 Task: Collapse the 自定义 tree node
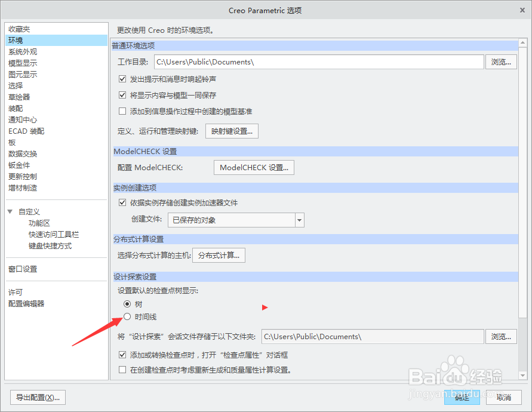(10, 211)
